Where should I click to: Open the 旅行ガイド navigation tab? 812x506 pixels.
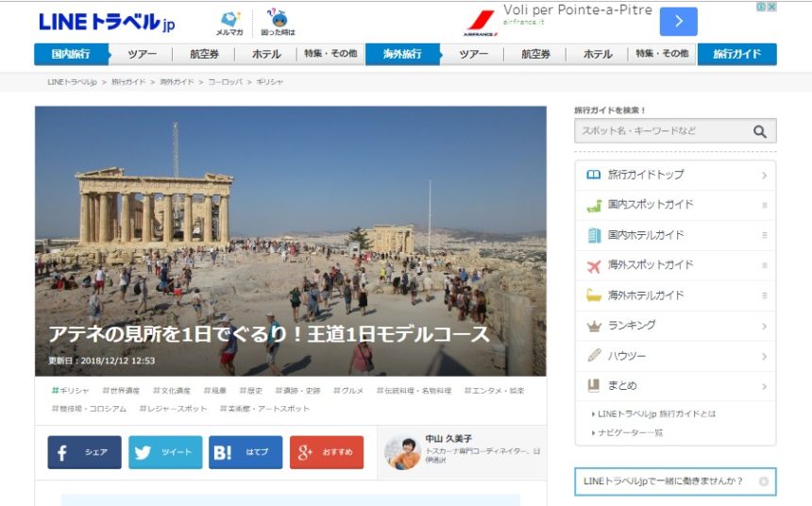[x=736, y=55]
